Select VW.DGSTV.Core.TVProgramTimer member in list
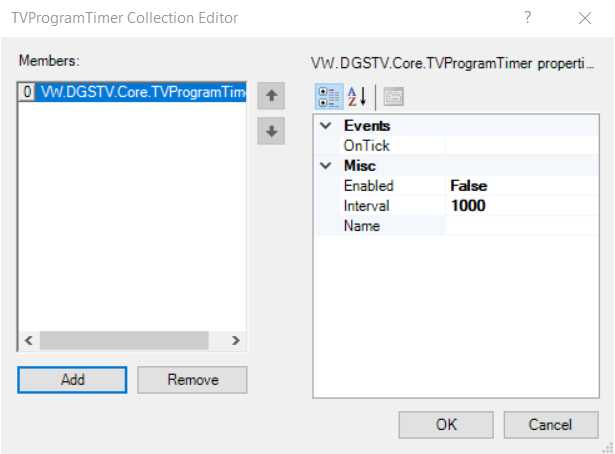Image resolution: width=615 pixels, height=454 pixels. point(140,92)
